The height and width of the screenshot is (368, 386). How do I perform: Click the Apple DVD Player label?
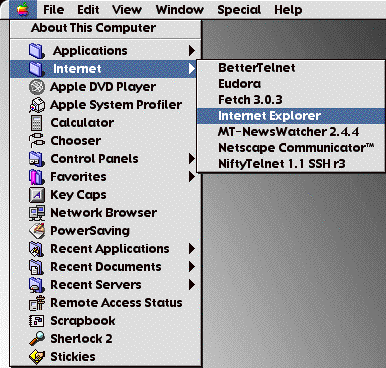(103, 87)
